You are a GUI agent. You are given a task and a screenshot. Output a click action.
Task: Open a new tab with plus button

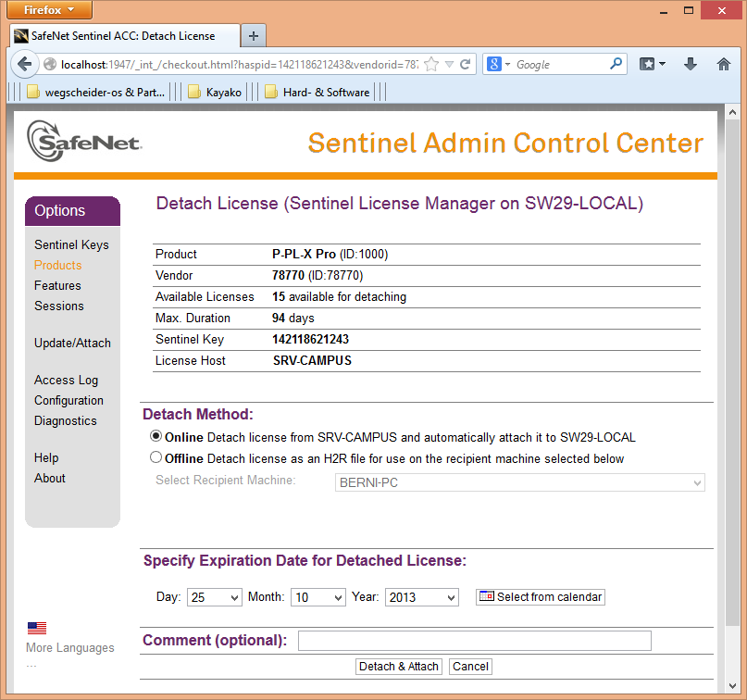pos(254,36)
